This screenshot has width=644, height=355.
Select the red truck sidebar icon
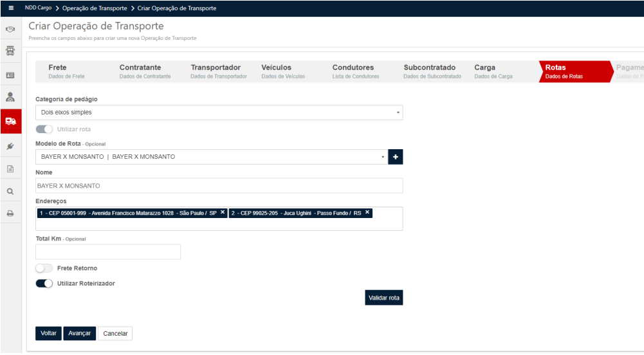click(x=10, y=121)
